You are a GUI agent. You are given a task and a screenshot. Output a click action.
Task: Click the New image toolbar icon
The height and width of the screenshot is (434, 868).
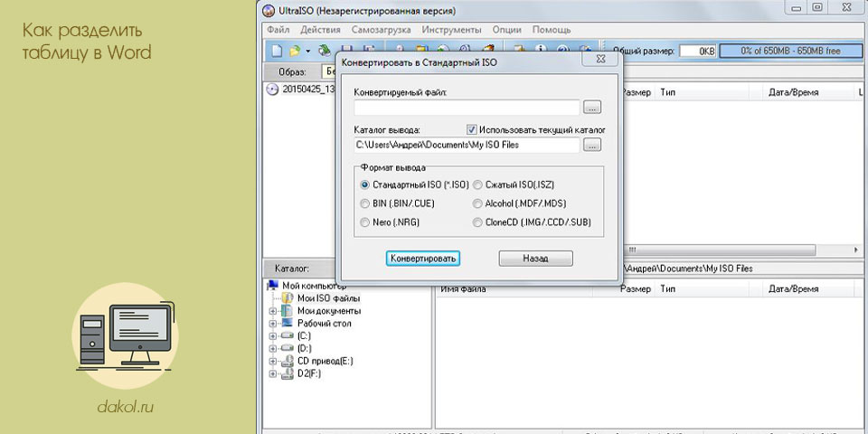277,51
